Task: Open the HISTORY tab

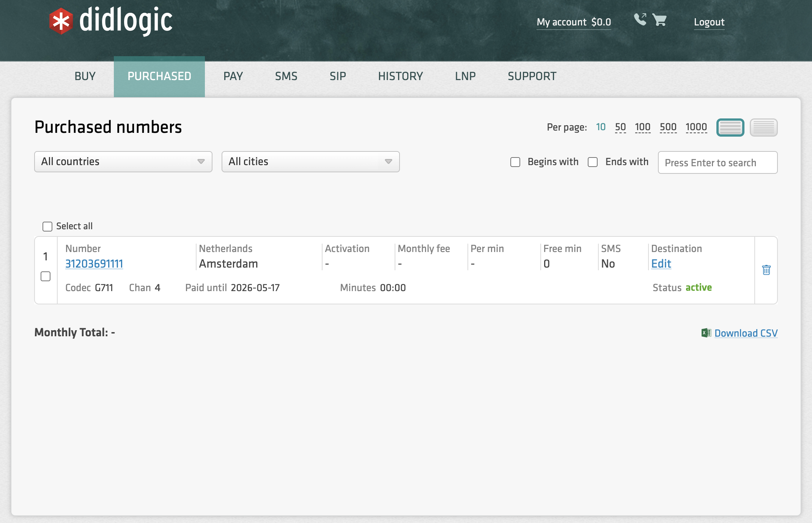Action: [400, 76]
